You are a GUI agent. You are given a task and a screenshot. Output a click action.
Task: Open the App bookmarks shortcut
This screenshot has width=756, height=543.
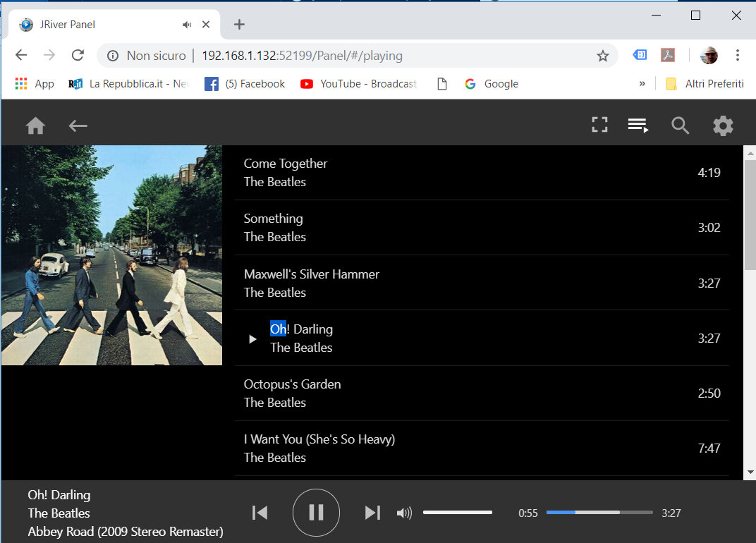tap(35, 84)
